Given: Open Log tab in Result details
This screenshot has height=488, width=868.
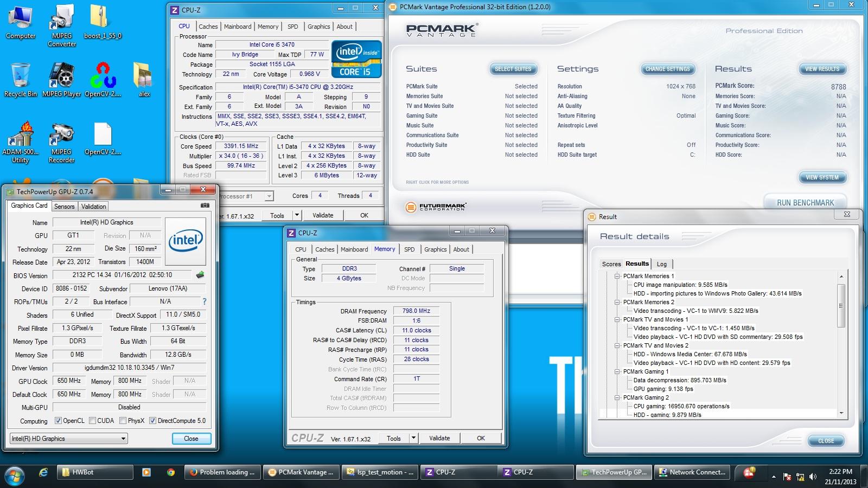Looking at the screenshot, I should (x=662, y=264).
